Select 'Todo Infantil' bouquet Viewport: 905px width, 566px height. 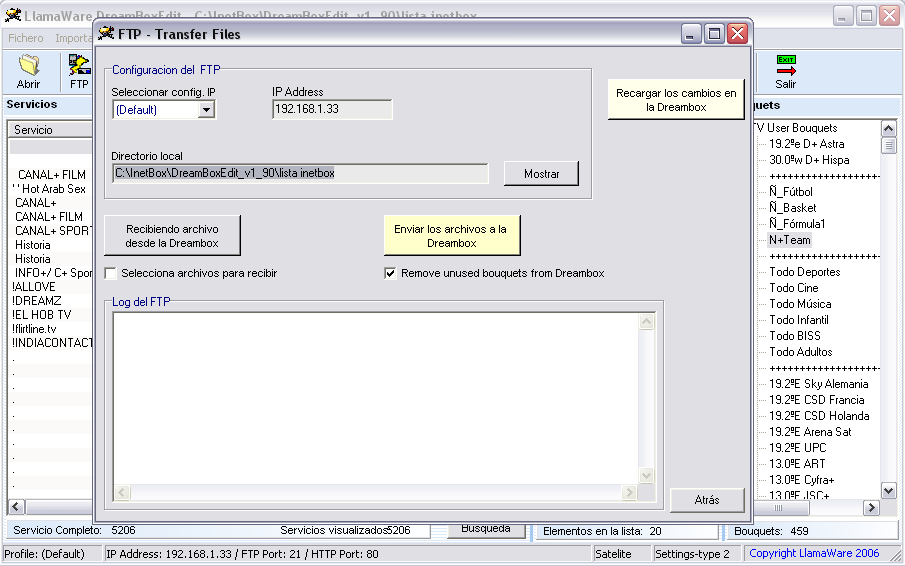[x=799, y=320]
